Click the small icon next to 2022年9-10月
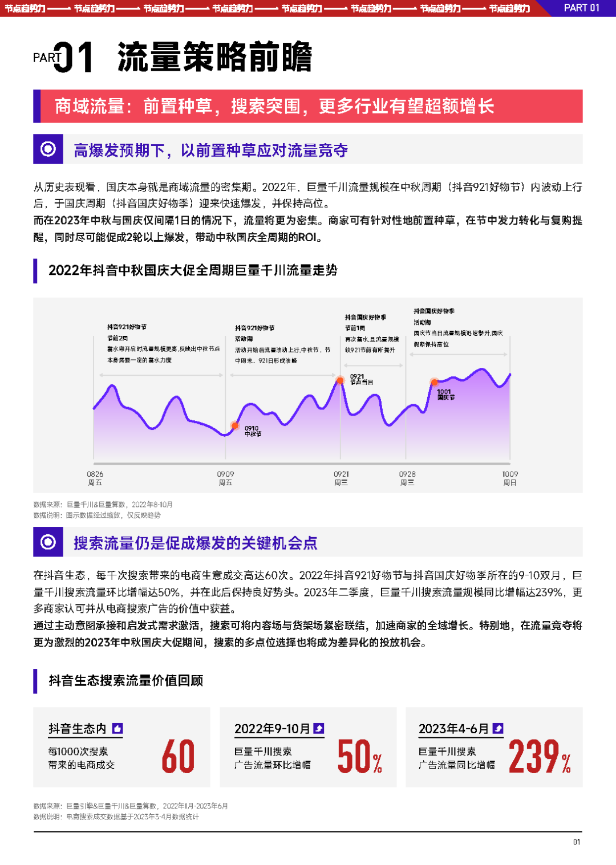The width and height of the screenshot is (616, 865). pos(319,729)
